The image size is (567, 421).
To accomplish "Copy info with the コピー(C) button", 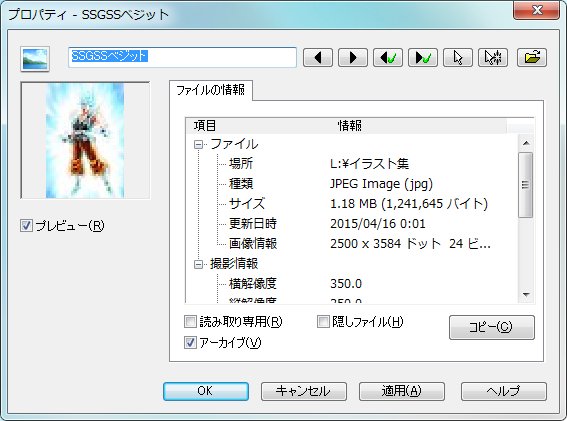I will 492,327.
